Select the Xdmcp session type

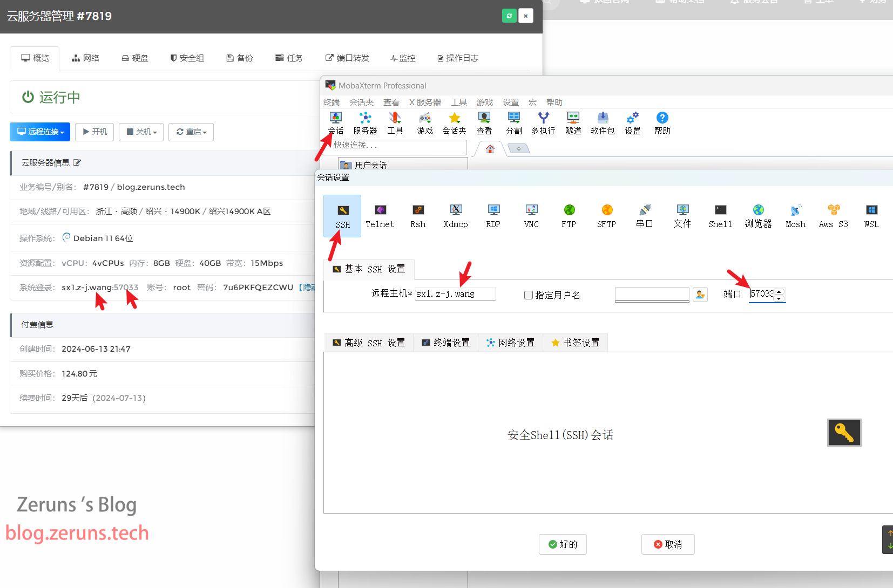click(x=456, y=216)
